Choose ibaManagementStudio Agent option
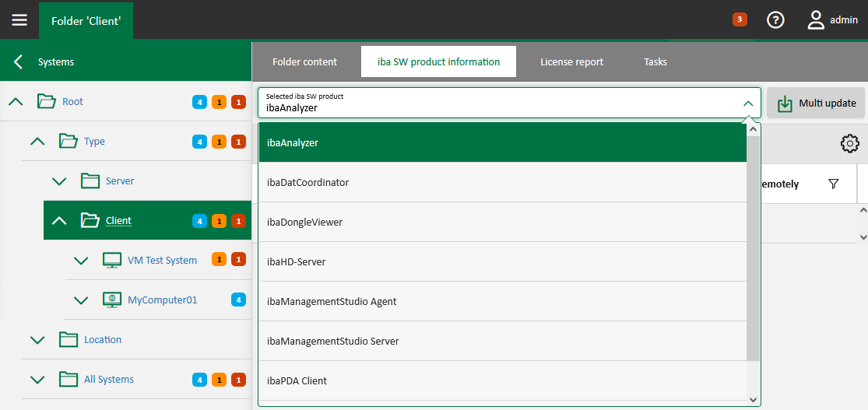The image size is (868, 410). tap(503, 302)
